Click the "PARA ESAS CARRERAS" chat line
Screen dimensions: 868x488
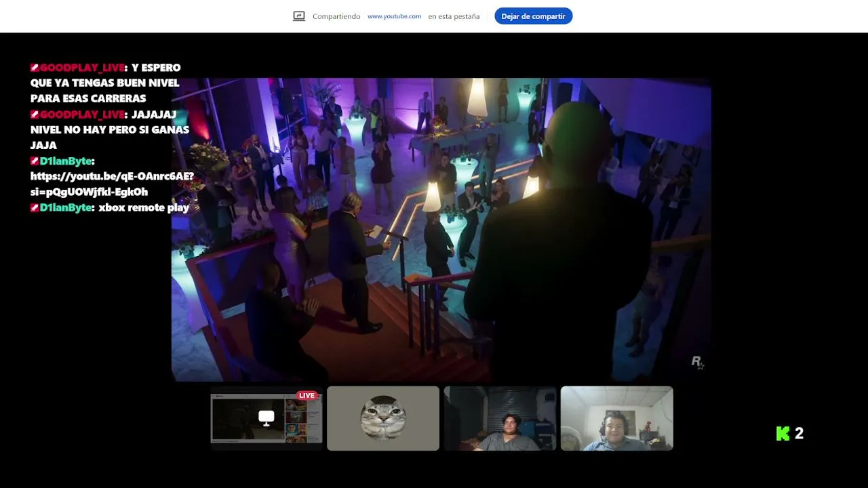click(88, 99)
